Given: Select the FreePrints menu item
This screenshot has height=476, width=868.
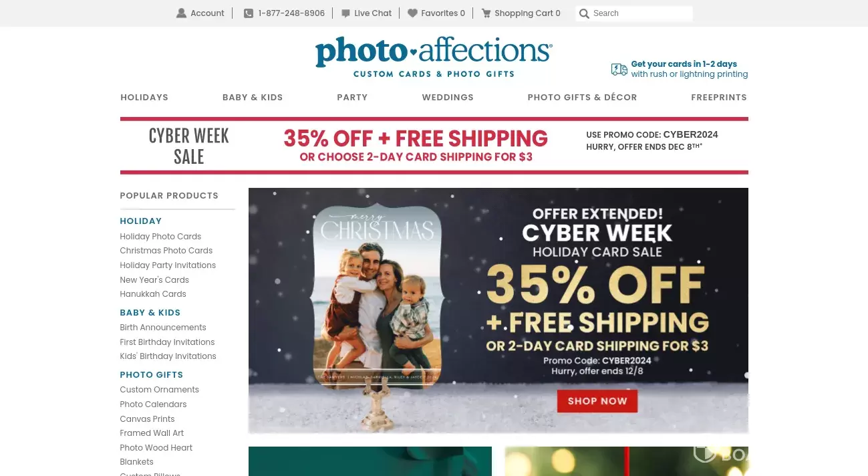Looking at the screenshot, I should coord(719,98).
